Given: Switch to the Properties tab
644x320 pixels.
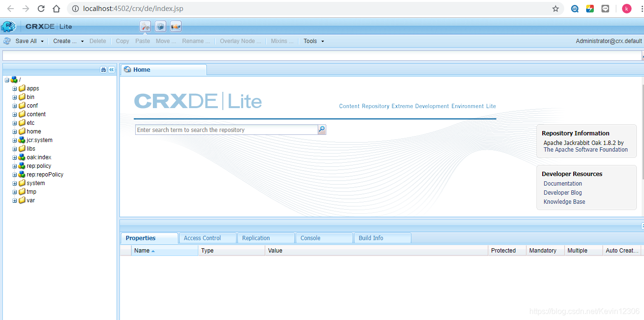Looking at the screenshot, I should coord(149,238).
